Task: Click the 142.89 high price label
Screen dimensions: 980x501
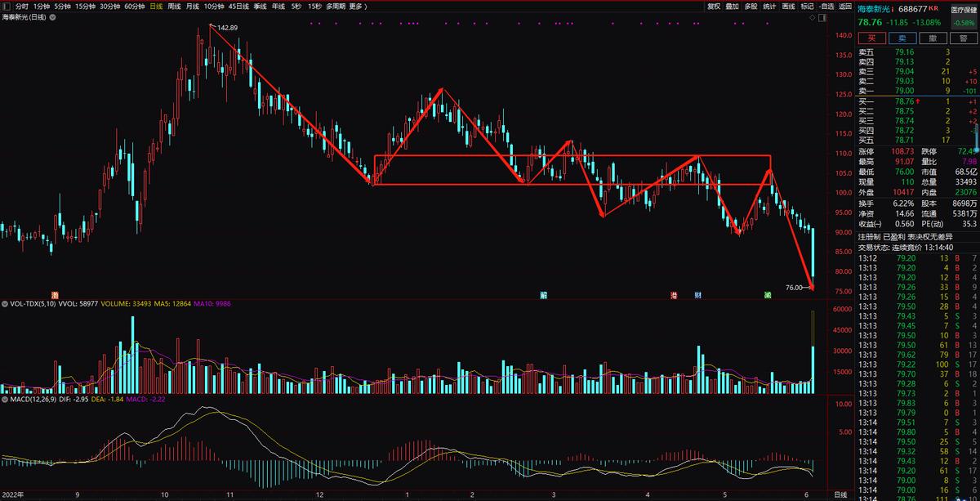Action: [x=227, y=28]
